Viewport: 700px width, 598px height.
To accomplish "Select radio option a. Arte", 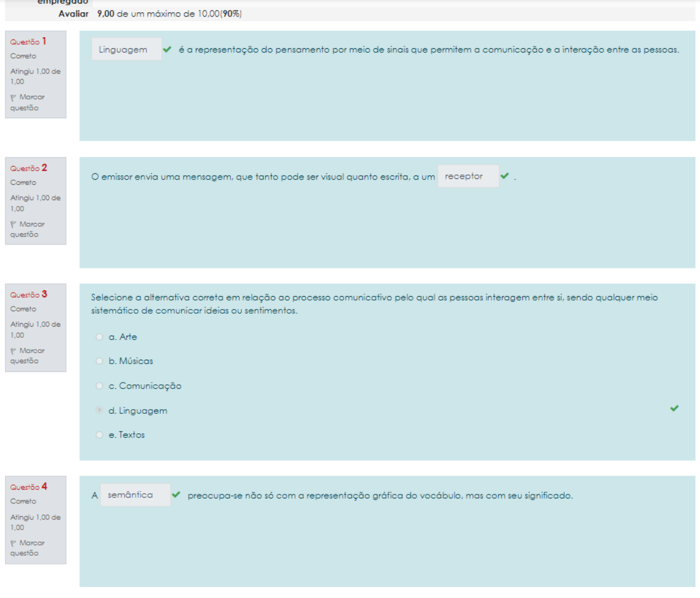I will 99,337.
